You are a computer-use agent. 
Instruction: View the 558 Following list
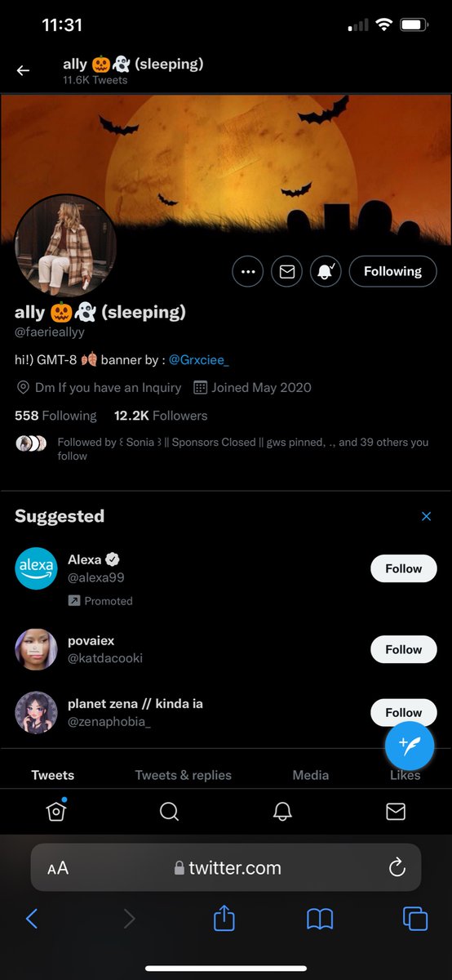point(55,416)
